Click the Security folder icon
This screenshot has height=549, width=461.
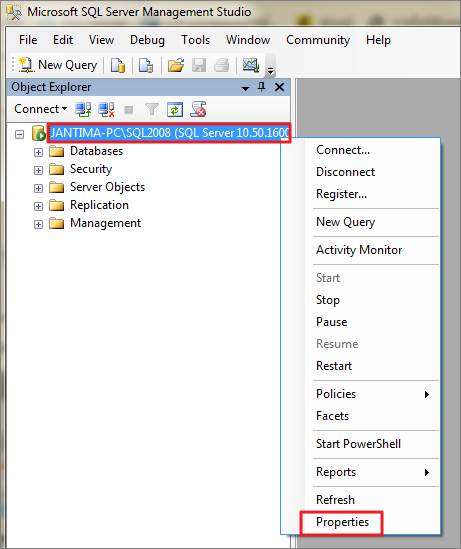point(56,169)
